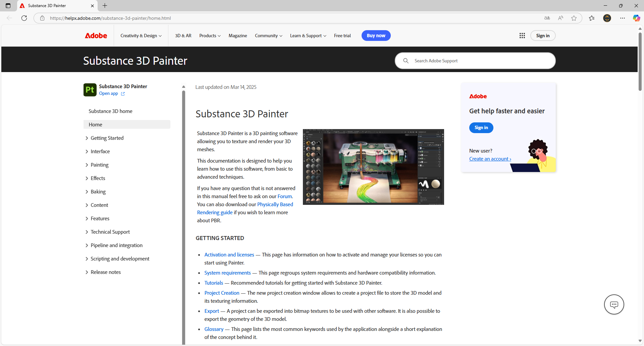This screenshot has height=346, width=644.
Task: Click the Buy now button
Action: [x=376, y=36]
